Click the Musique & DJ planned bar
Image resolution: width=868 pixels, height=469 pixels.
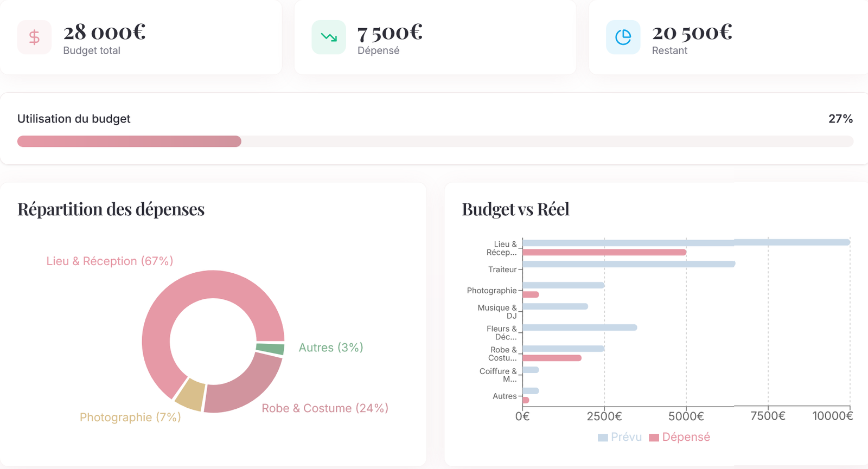click(x=555, y=306)
